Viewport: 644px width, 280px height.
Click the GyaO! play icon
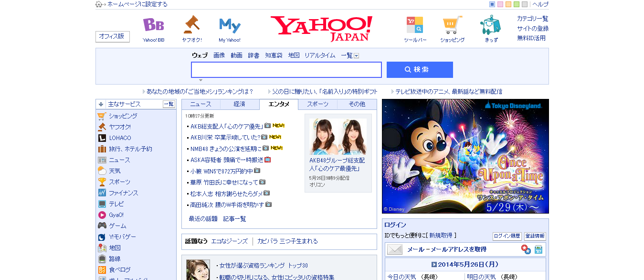(x=102, y=215)
